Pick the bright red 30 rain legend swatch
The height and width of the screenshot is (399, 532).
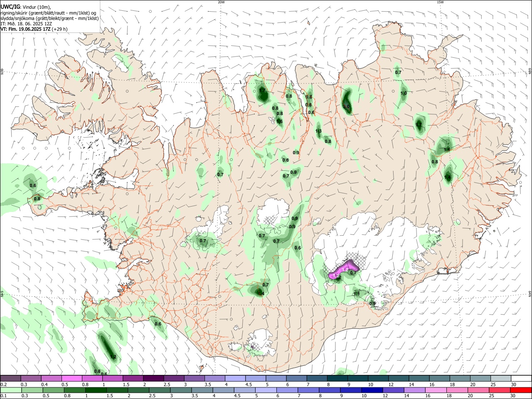coord(520,390)
